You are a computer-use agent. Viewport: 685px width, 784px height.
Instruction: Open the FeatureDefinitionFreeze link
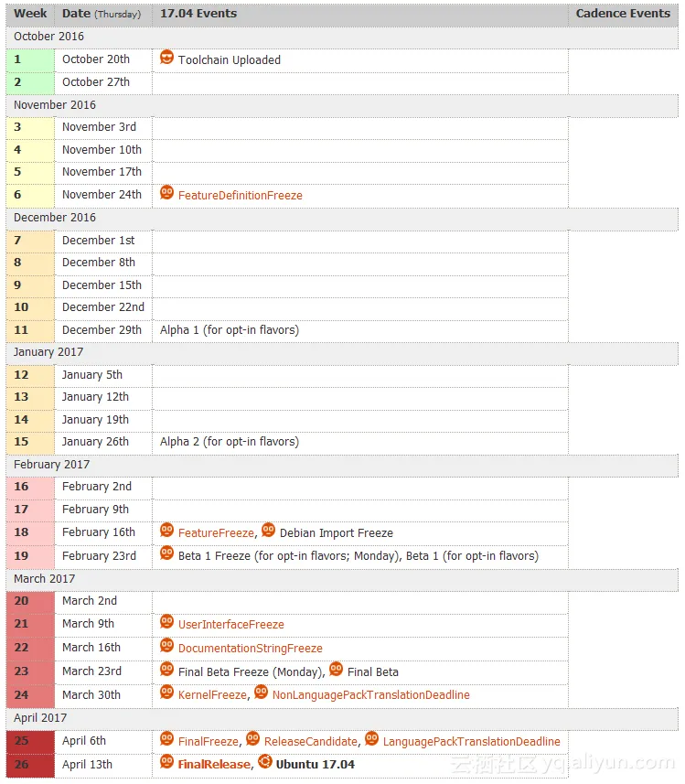click(240, 196)
